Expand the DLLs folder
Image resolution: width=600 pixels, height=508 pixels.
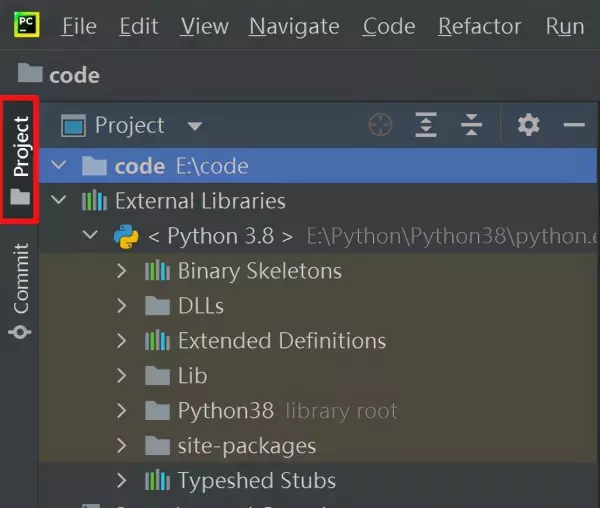[121, 305]
